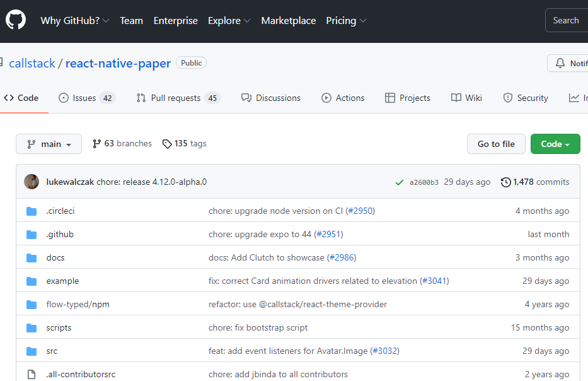Open the callstack owner link
The image size is (588, 381).
click(x=32, y=64)
